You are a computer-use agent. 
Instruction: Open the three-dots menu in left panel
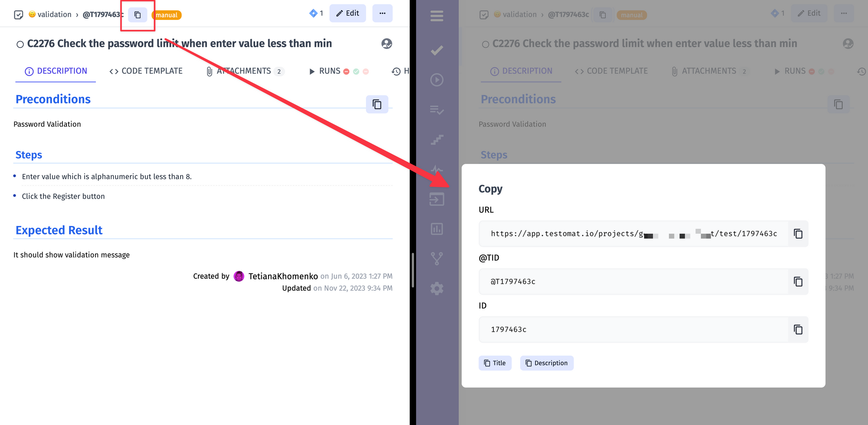coord(382,13)
